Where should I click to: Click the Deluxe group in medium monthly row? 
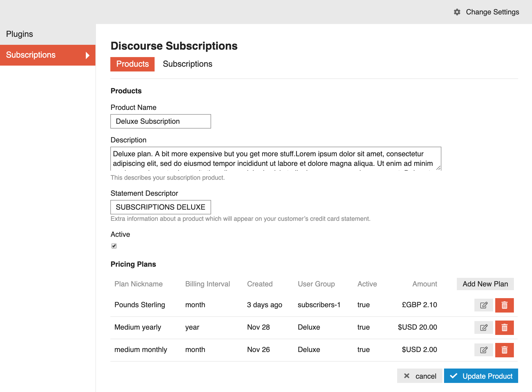click(309, 350)
